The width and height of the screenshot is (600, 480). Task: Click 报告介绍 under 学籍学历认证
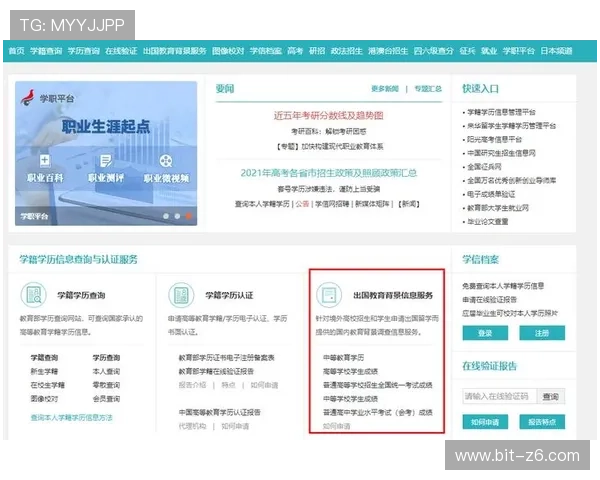192,385
